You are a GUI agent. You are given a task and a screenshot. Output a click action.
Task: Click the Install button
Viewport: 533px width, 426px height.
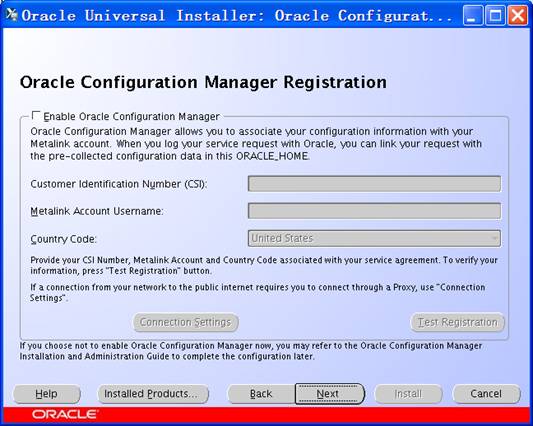coord(408,394)
